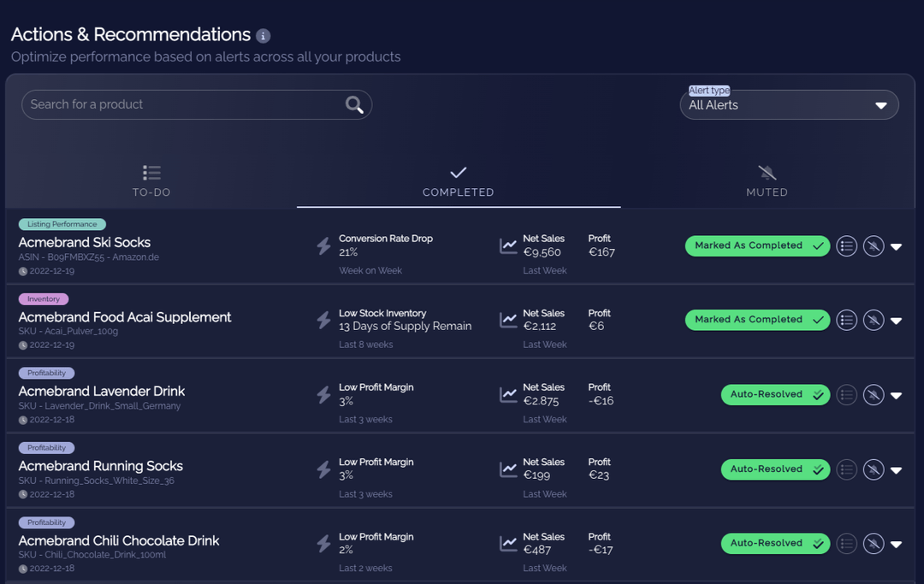Click the chart icon beside Net Sales €199
The image size is (924, 584).
click(x=508, y=469)
